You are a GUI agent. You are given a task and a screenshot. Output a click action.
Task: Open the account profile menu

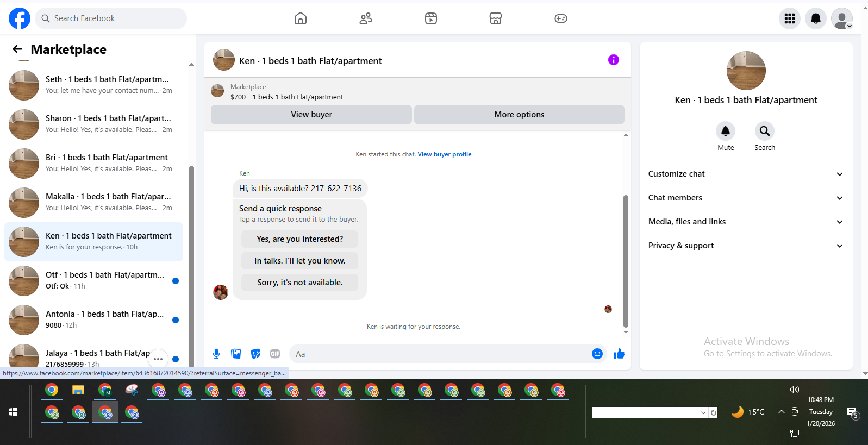click(842, 18)
